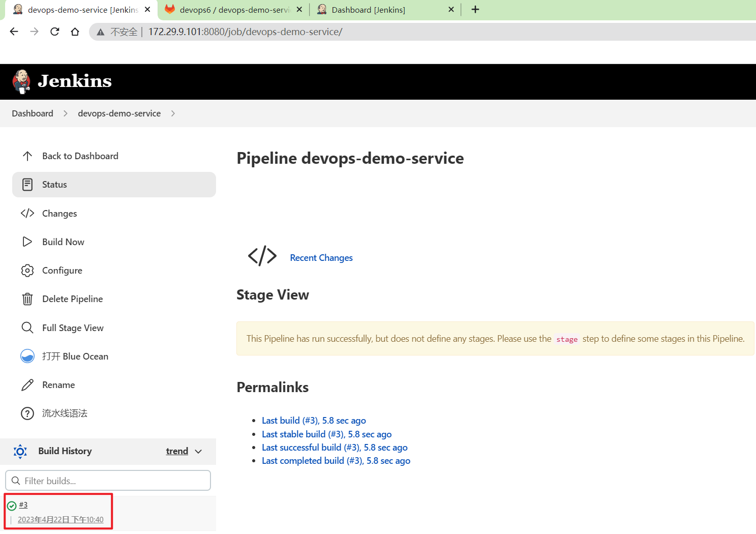This screenshot has width=756, height=534.
Task: Click the Build Now play icon
Action: coord(27,242)
